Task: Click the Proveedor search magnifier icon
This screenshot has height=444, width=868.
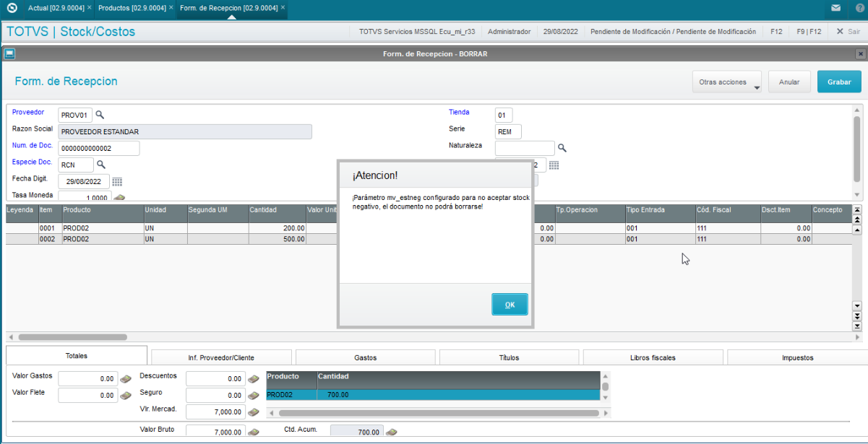Action: pyautogui.click(x=100, y=115)
